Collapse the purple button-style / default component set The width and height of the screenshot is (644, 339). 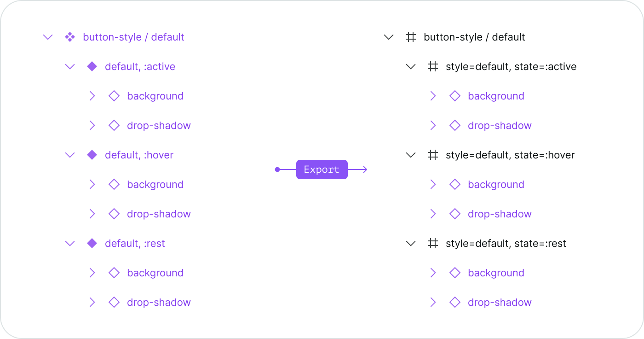click(x=48, y=37)
